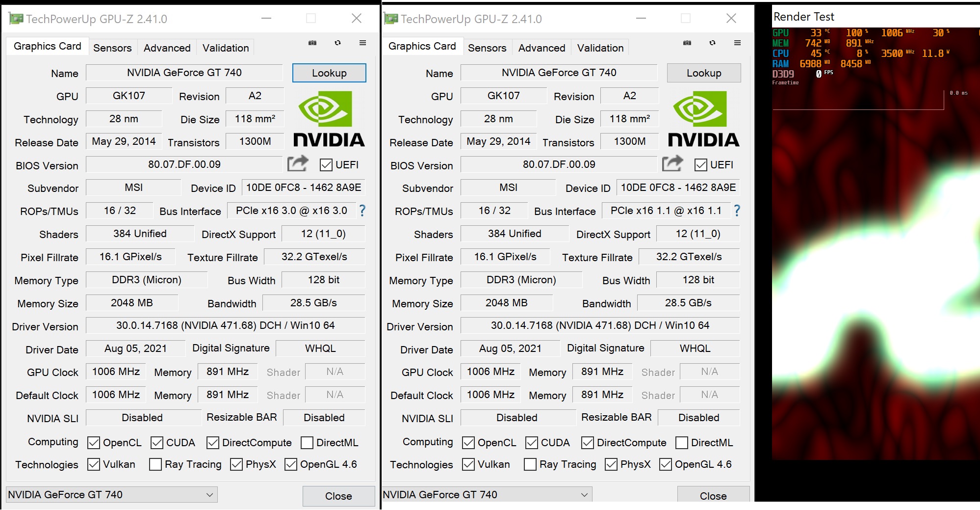980x510 pixels.
Task: Click the "May 29, 2014" release date, right window
Action: point(498,141)
